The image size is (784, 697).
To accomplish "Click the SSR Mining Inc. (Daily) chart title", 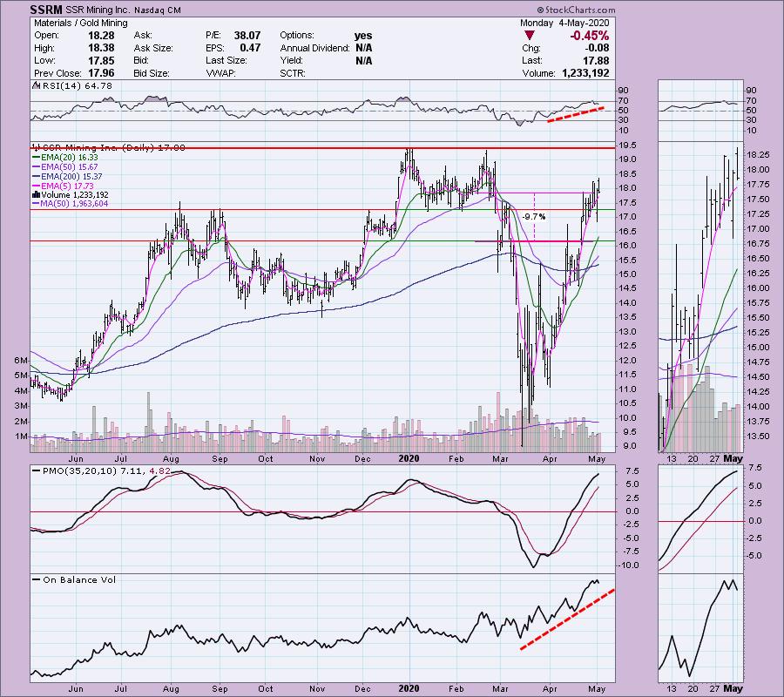I will point(108,148).
